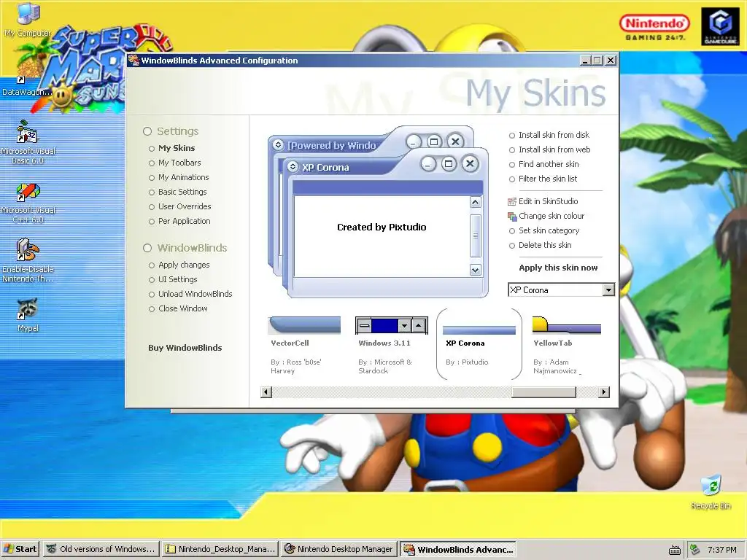The image size is (747, 560).
Task: Click the 7:37 PM clock
Action: (721, 550)
